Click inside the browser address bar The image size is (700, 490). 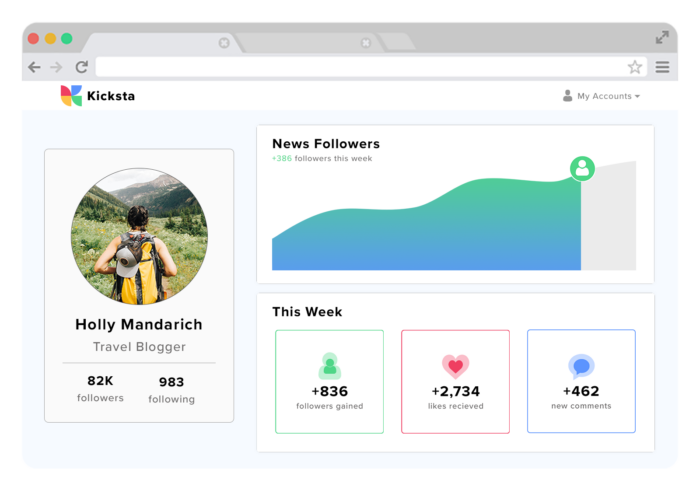[371, 67]
